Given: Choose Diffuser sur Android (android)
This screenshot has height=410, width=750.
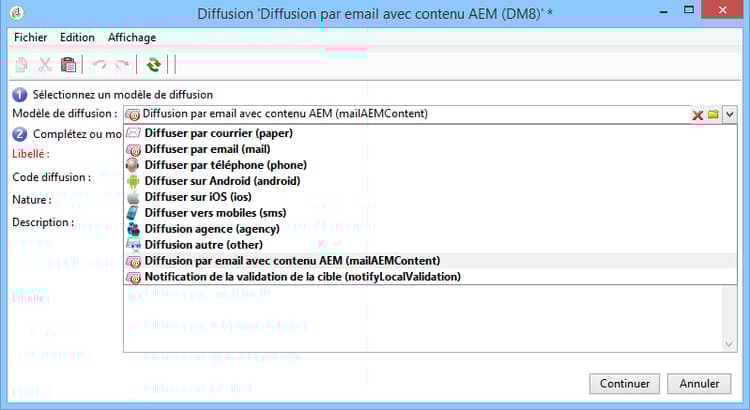Looking at the screenshot, I should (430, 181).
